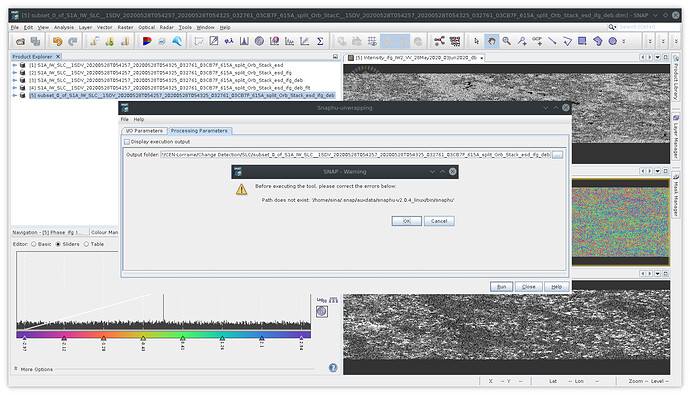This screenshot has height=395, width=690.
Task: Click the blue wave toolbar icon
Action: [177, 41]
